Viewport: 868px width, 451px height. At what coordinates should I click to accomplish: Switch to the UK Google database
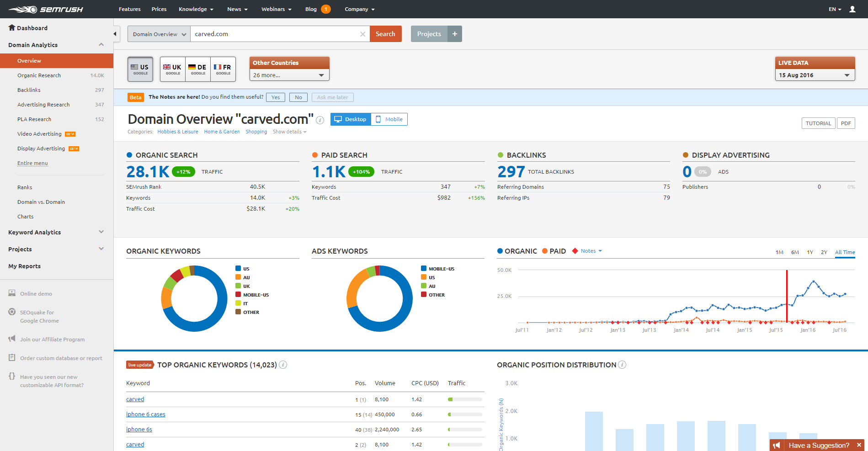pyautogui.click(x=172, y=69)
